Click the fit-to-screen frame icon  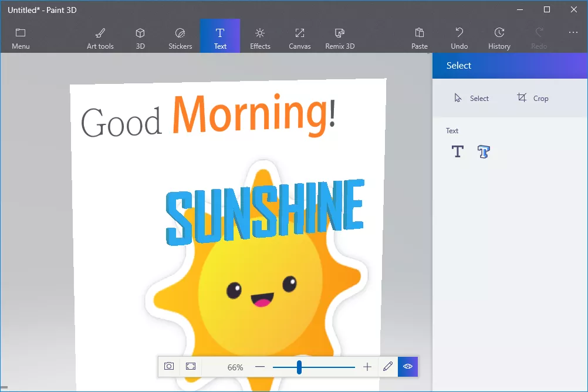tap(191, 367)
